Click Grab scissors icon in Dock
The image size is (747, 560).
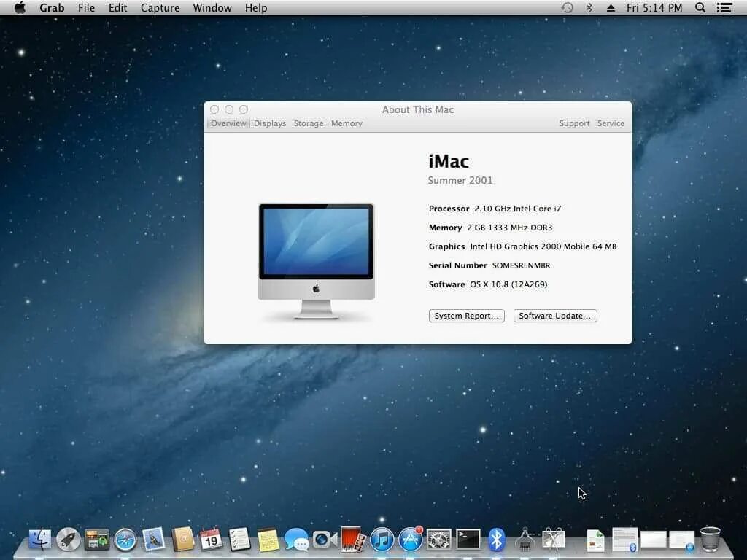coord(553,540)
